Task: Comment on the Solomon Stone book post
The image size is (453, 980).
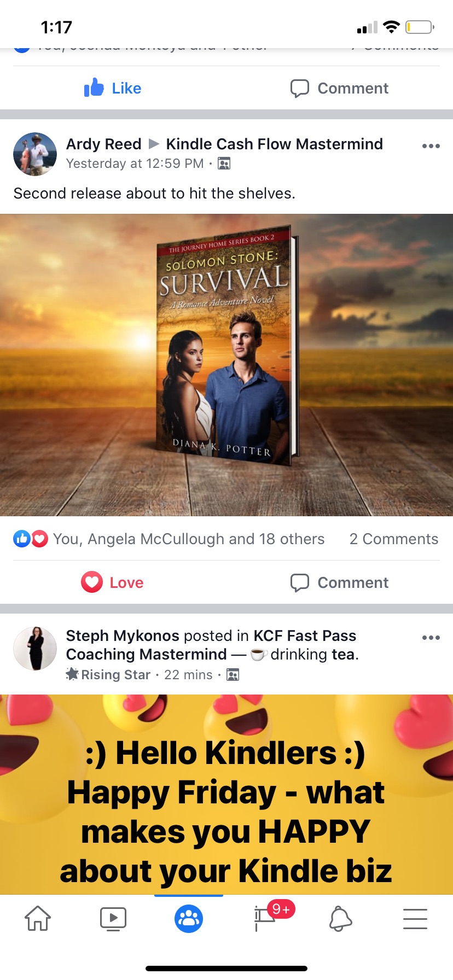Action: tap(339, 582)
